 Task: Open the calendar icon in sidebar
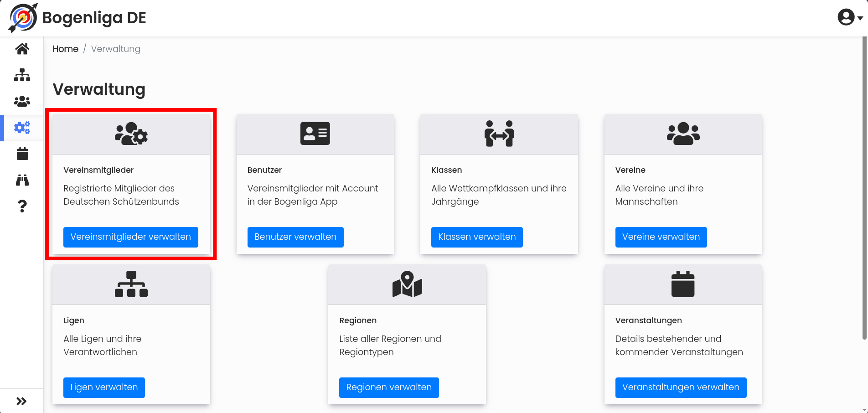tap(22, 154)
